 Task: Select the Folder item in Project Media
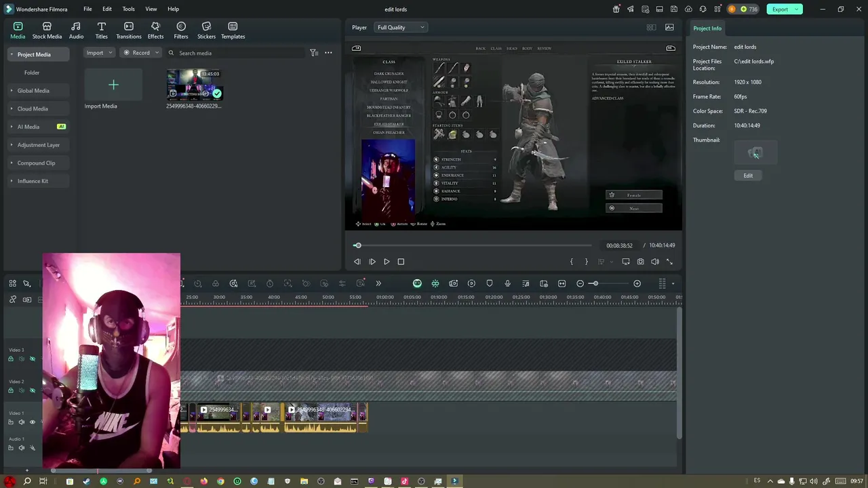click(x=32, y=73)
